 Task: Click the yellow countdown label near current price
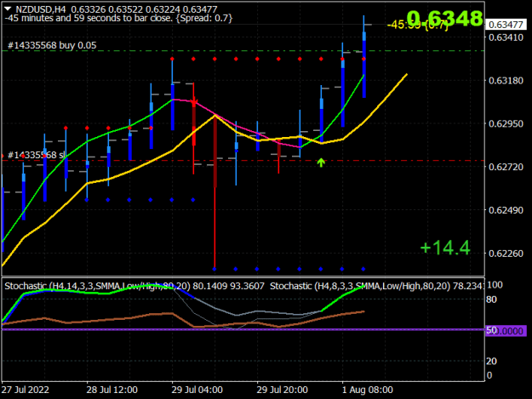(x=417, y=25)
